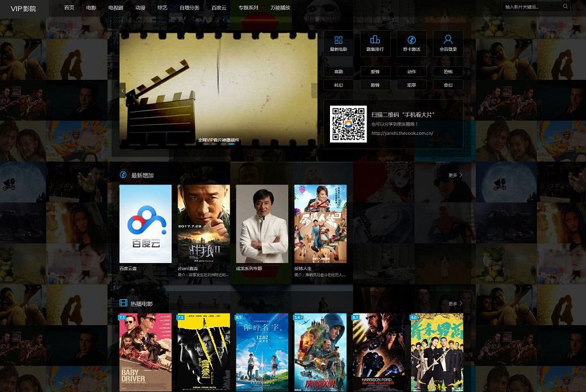The height and width of the screenshot is (392, 586).
Task: Open the 决战联盟 poster rated 5.4
Action: click(x=320, y=352)
